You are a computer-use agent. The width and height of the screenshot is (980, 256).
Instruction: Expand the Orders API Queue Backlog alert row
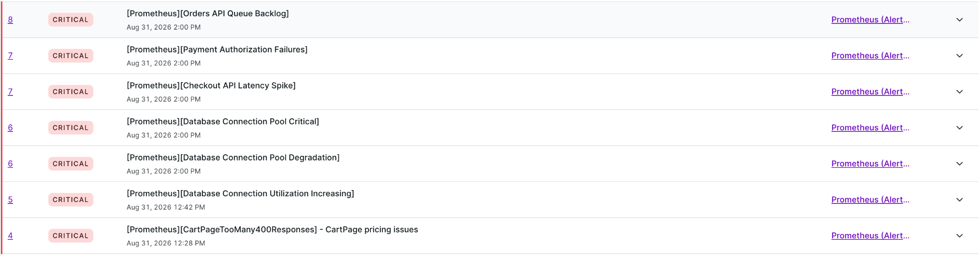tap(959, 20)
